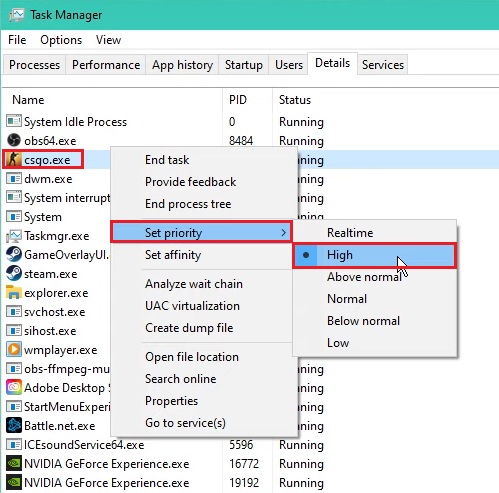The width and height of the screenshot is (499, 493).
Task: Click the Adobe Desktop Service icon
Action: (14, 387)
